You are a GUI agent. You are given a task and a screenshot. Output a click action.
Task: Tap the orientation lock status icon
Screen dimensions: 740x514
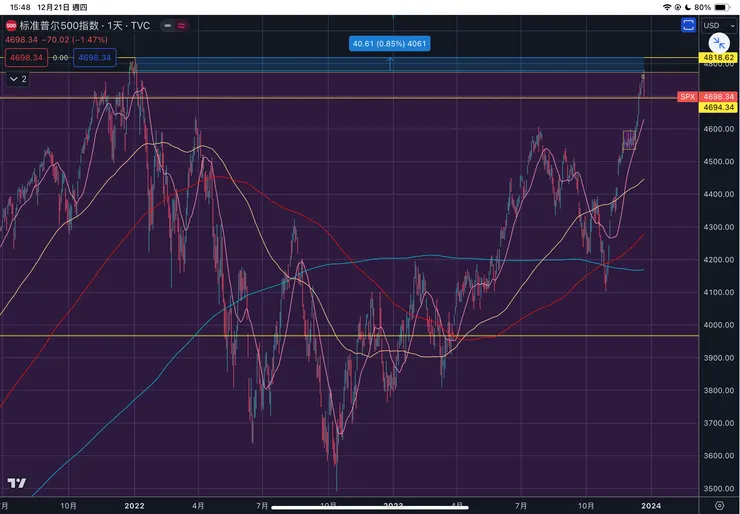[x=678, y=7]
